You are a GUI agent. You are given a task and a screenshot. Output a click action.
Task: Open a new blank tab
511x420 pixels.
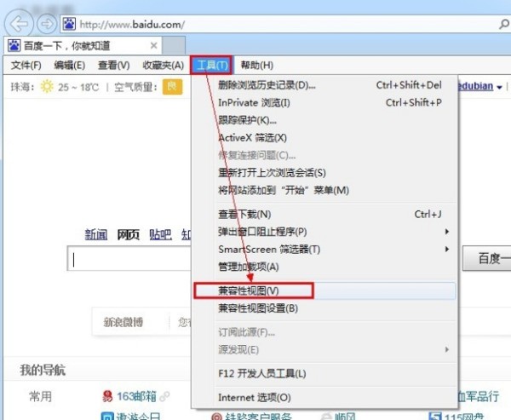point(174,46)
